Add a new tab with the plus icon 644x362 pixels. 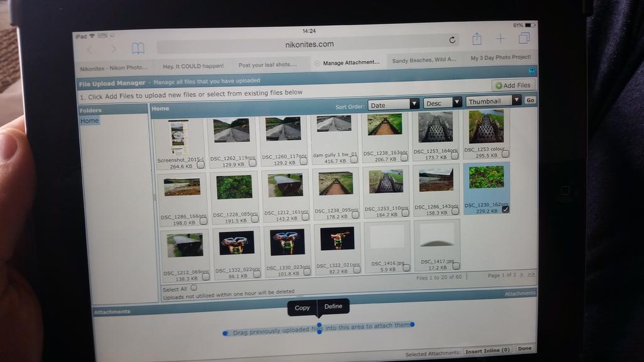coord(500,39)
